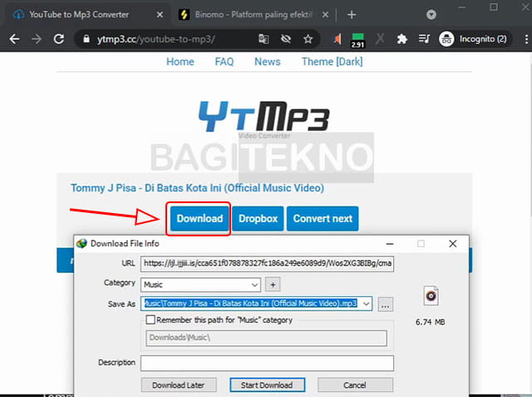Click the blue Download button
Screen dimensions: 532x397
click(x=199, y=218)
